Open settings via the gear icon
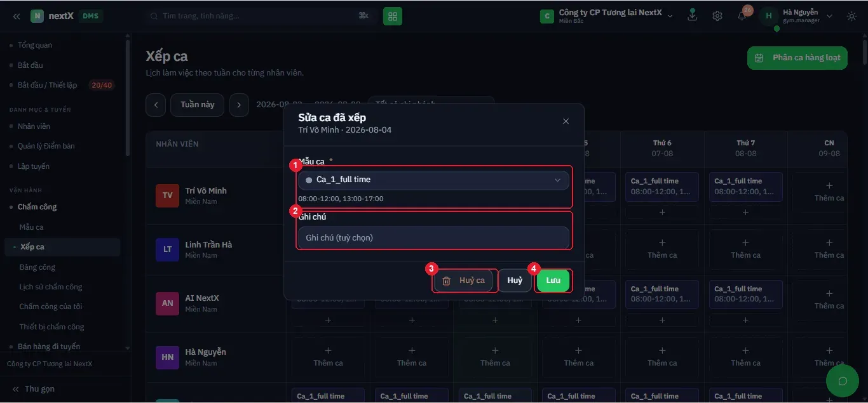Screen dimensions: 868x403 717,16
